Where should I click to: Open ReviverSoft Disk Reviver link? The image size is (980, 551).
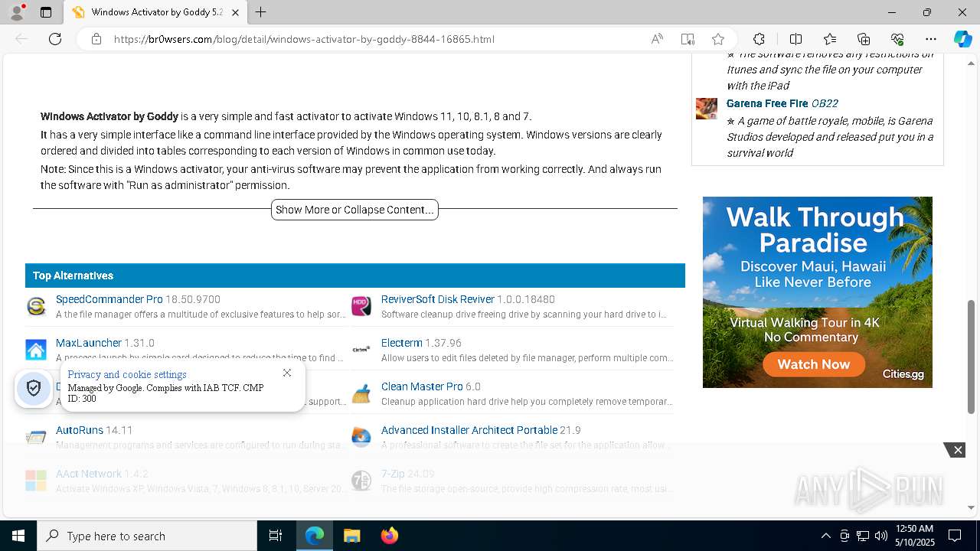coord(438,299)
